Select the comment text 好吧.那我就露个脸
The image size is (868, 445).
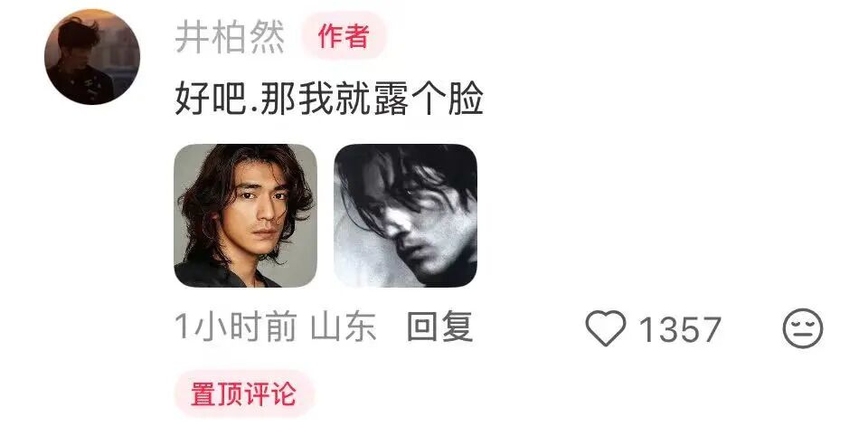[329, 99]
